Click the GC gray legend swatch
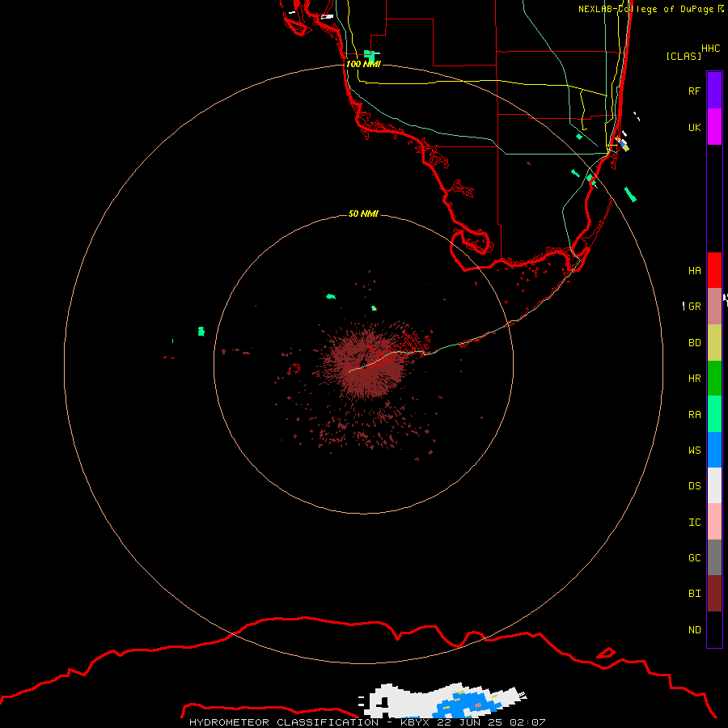 (x=714, y=557)
